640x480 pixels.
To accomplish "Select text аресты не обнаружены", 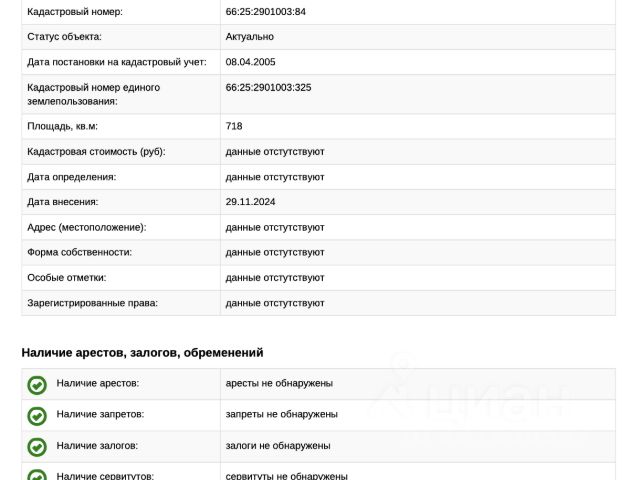I will [279, 383].
